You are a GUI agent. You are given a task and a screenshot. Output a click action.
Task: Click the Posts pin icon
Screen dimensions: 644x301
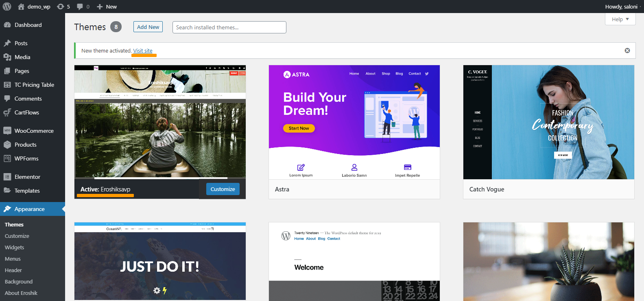(7, 43)
